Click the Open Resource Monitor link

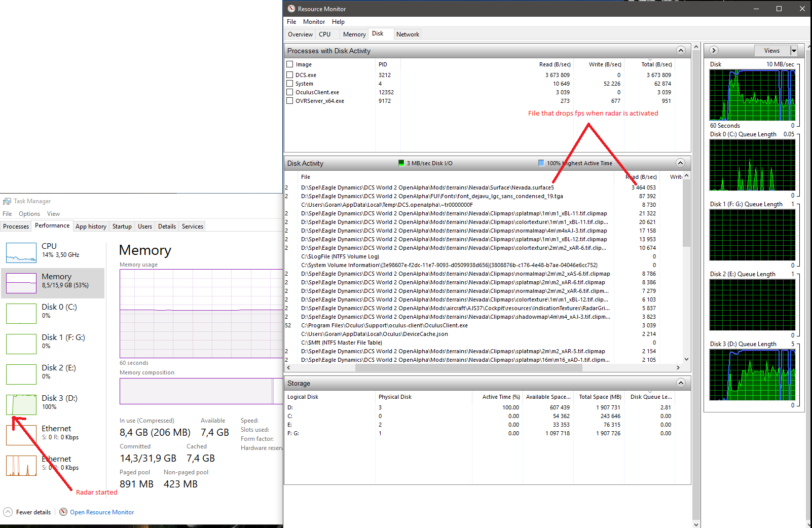point(102,512)
